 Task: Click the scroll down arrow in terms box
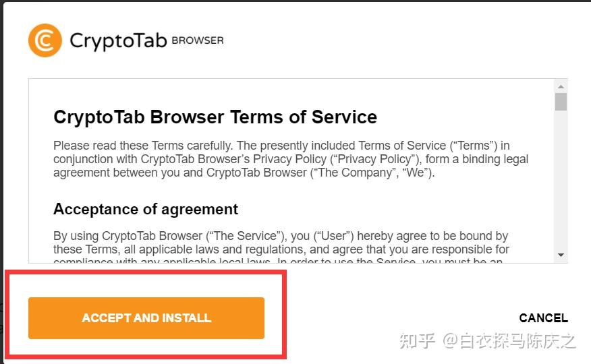[561, 255]
